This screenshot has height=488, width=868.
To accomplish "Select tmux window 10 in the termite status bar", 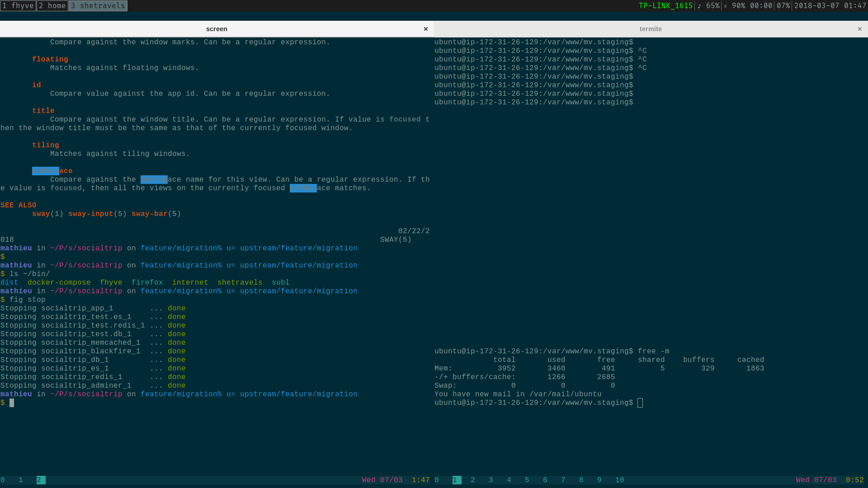I will point(619,480).
